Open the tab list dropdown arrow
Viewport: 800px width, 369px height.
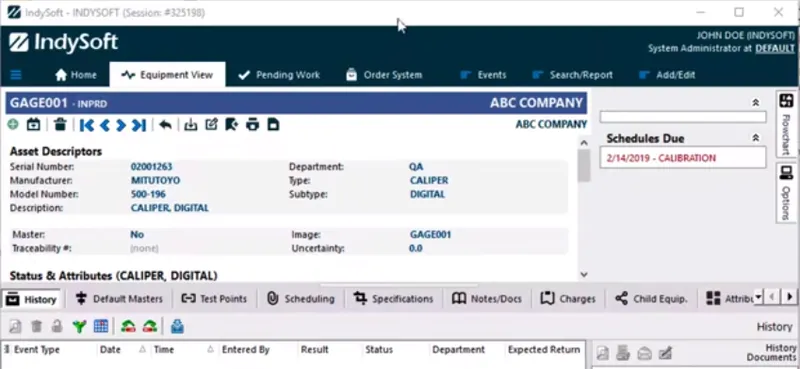(x=758, y=297)
